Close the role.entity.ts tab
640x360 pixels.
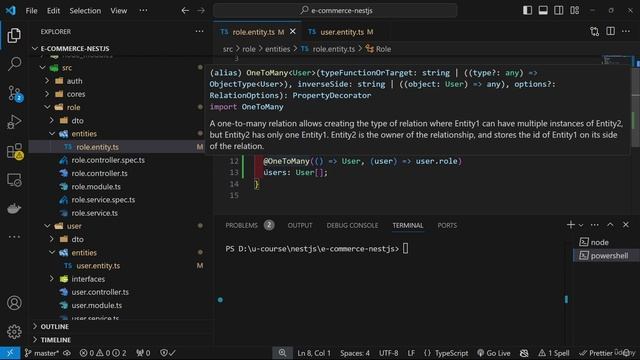pyautogui.click(x=293, y=31)
